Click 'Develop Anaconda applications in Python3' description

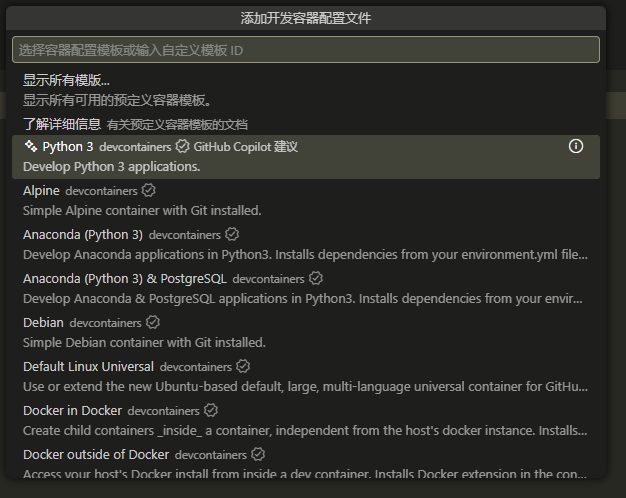point(305,254)
